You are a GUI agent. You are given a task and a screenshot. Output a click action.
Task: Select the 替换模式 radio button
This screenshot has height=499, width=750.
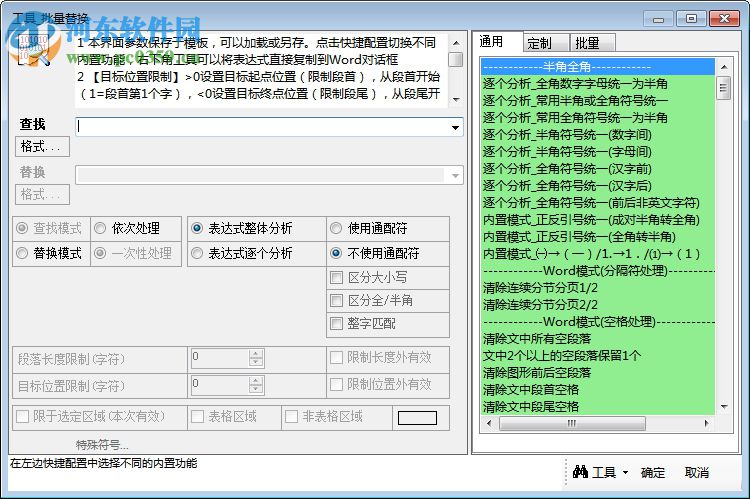click(22, 253)
